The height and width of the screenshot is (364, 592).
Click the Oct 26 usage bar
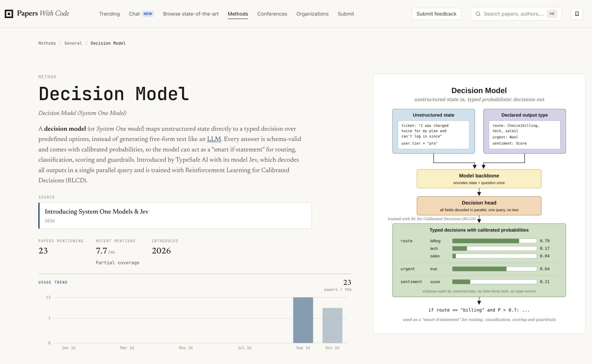[332, 325]
